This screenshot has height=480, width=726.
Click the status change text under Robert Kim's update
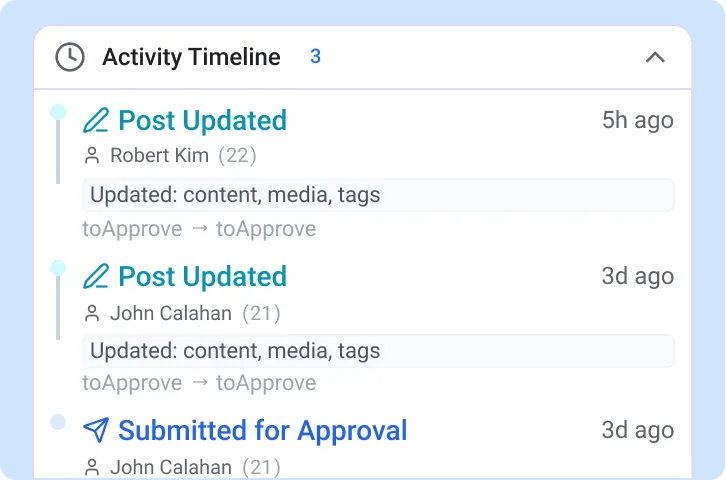coord(199,229)
